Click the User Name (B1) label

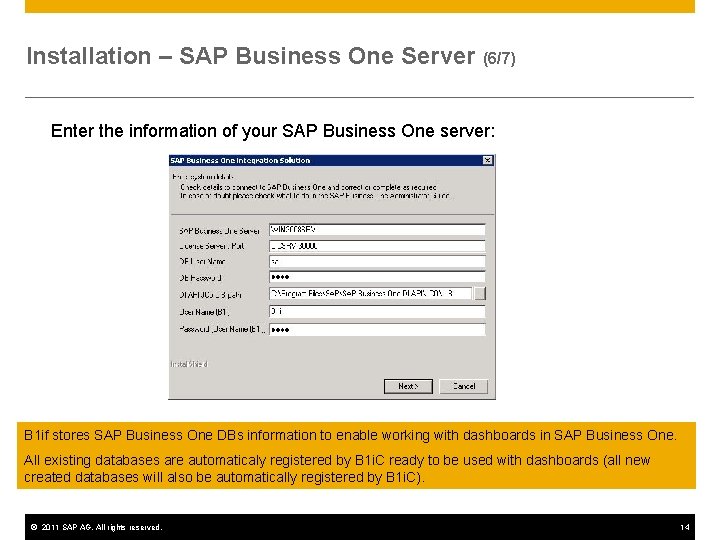point(204,312)
